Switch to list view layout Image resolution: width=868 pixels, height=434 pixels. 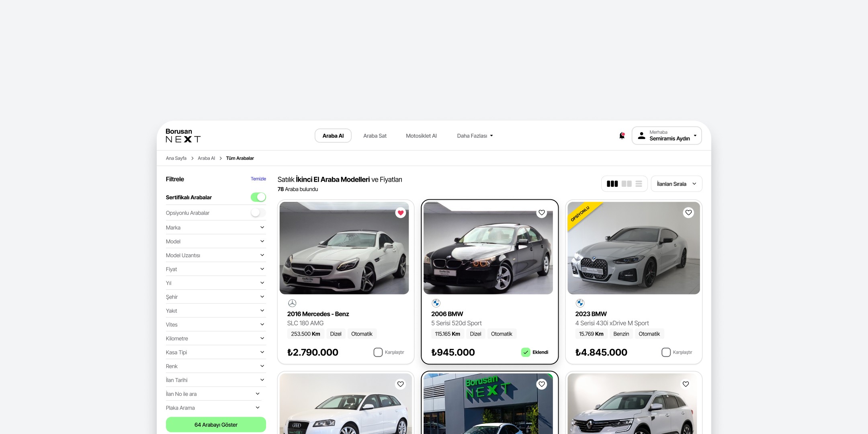click(639, 184)
